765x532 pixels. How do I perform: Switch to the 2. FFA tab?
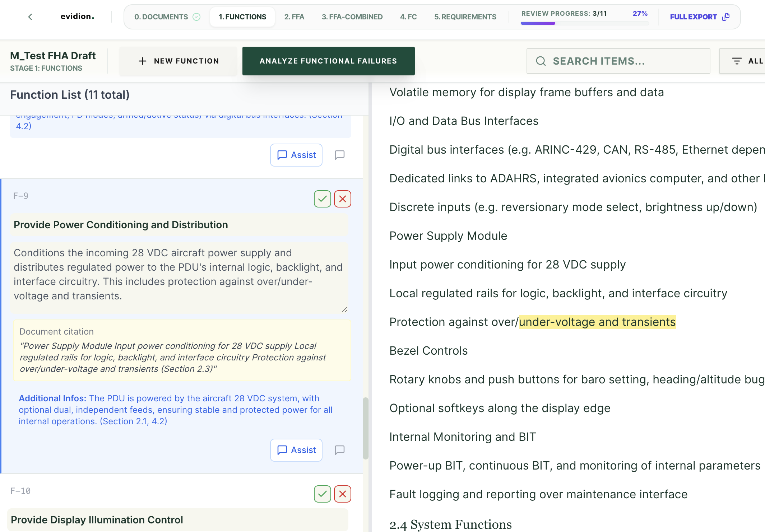pyautogui.click(x=294, y=17)
